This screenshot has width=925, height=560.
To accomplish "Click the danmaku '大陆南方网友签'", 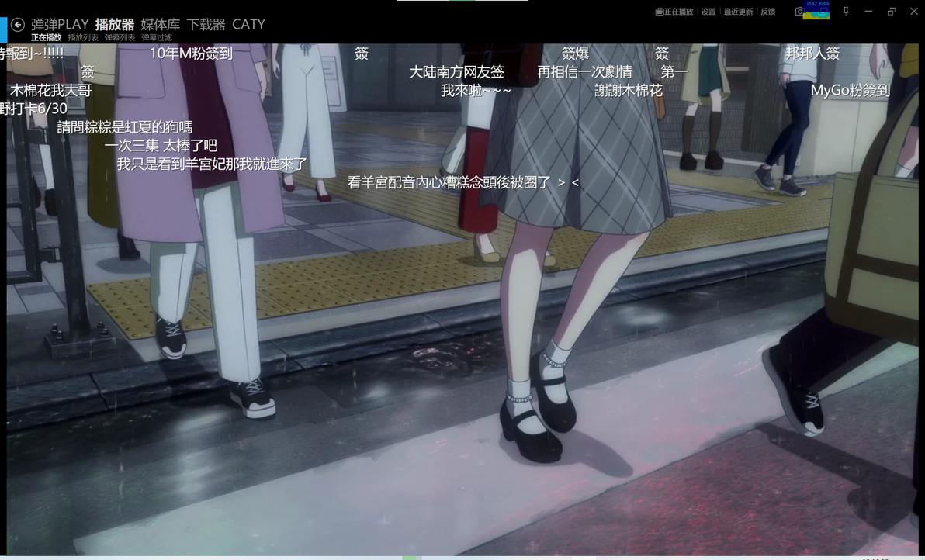I will coord(456,72).
